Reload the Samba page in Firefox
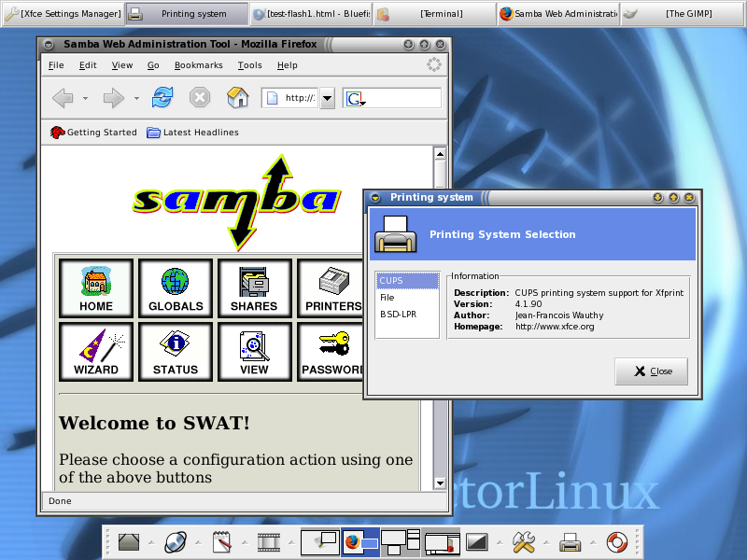The height and width of the screenshot is (560, 747). click(x=162, y=98)
